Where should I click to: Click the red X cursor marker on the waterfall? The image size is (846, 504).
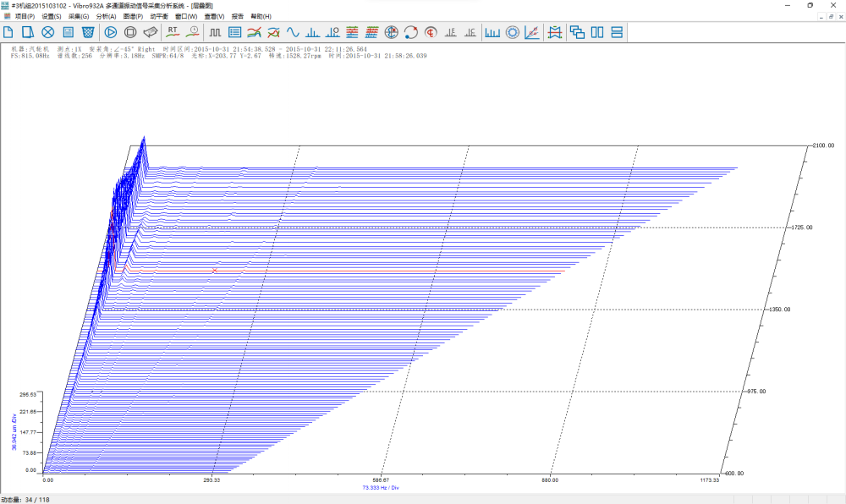215,270
